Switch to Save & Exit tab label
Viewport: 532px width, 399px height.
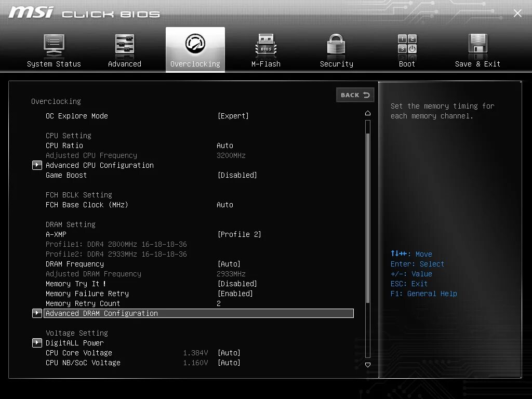tap(478, 64)
